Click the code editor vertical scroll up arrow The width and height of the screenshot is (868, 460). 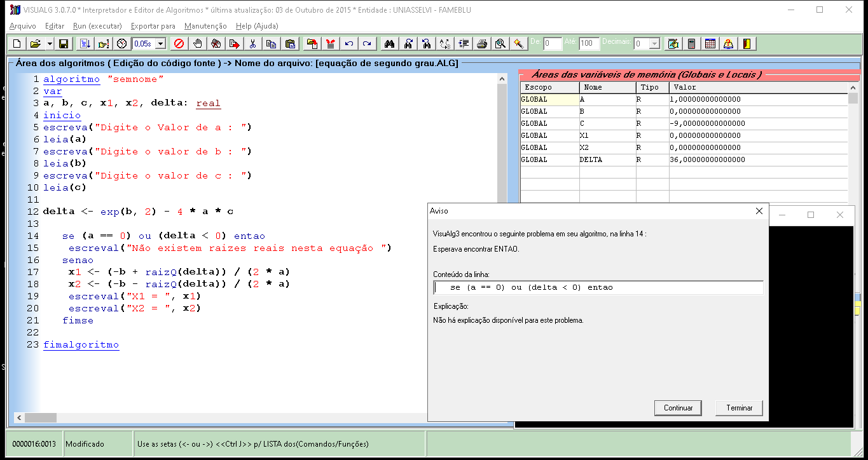(x=502, y=79)
